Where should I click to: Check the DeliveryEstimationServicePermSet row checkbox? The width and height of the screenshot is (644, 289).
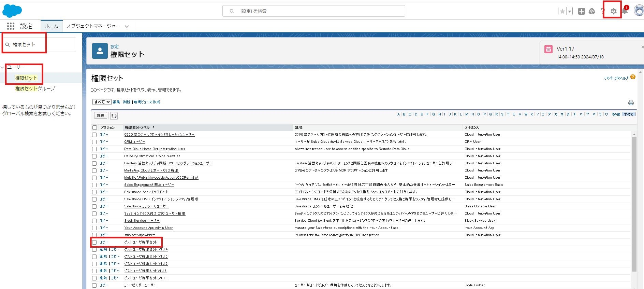click(x=94, y=156)
